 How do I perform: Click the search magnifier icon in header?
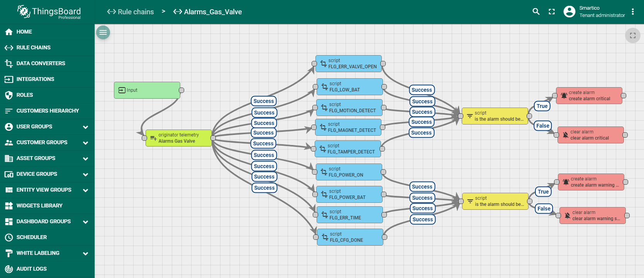536,12
